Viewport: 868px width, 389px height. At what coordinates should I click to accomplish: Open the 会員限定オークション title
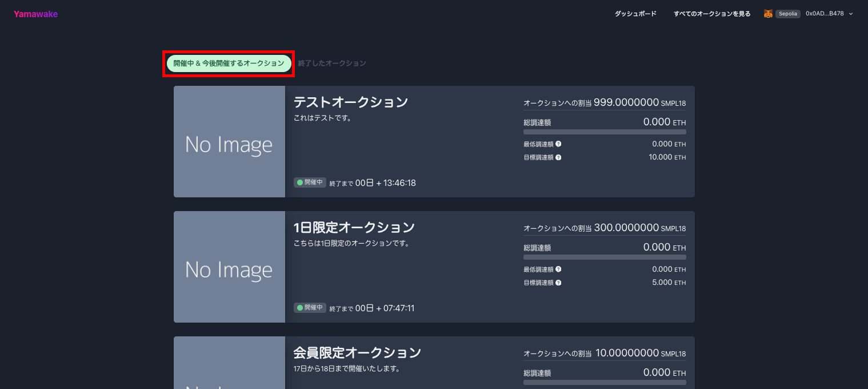357,352
